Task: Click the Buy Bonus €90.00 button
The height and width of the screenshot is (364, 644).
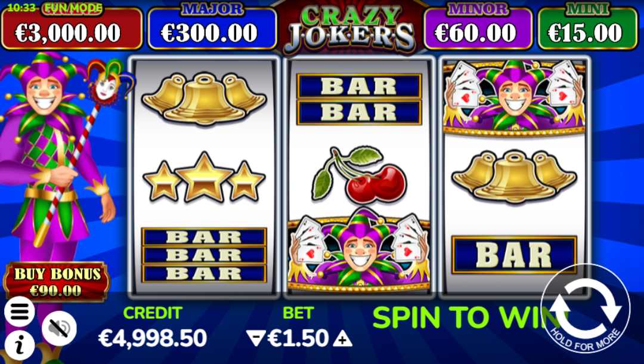Action: pos(57,282)
